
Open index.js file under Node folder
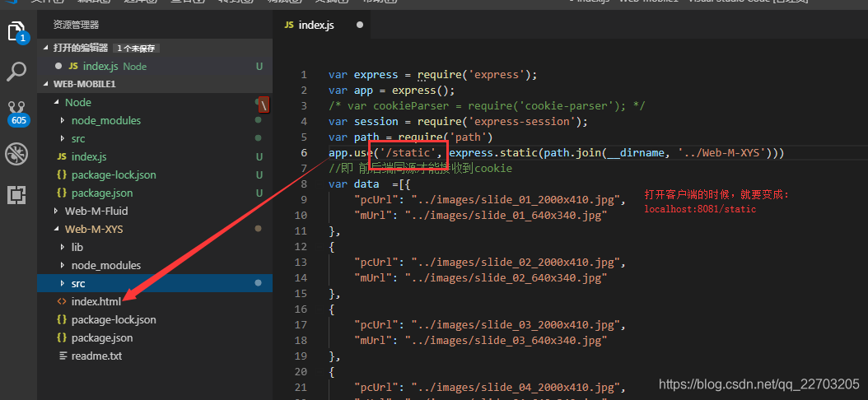click(155, 156)
